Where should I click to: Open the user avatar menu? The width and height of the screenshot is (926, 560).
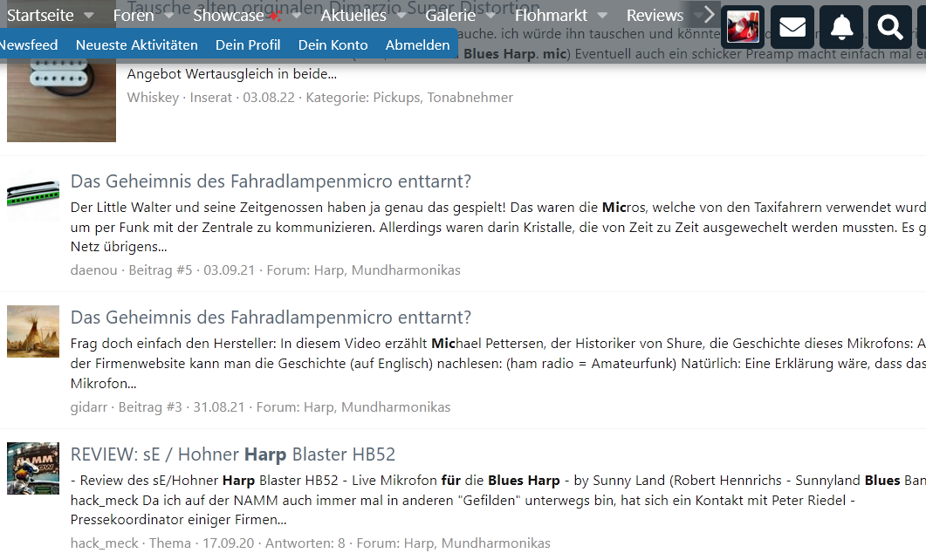(743, 27)
